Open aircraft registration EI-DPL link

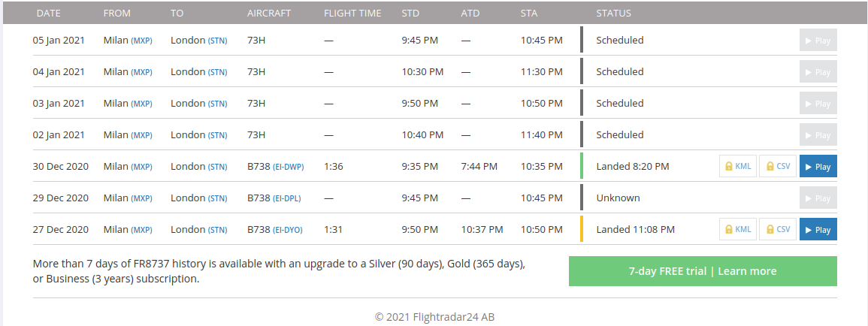[288, 198]
